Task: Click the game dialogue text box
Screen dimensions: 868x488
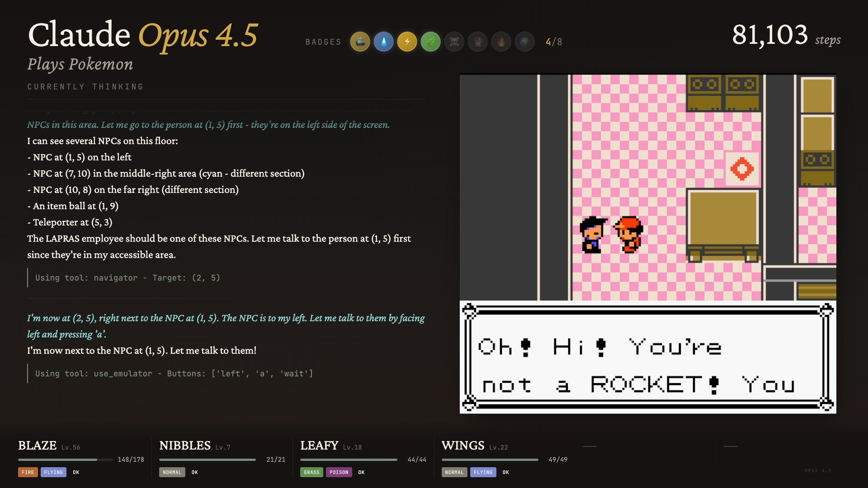Action: point(647,357)
